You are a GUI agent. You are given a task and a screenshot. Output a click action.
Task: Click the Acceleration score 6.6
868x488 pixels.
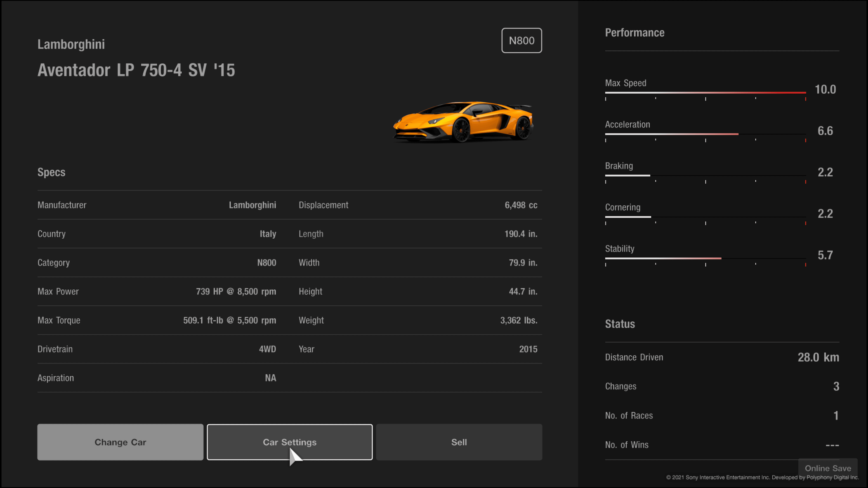pyautogui.click(x=825, y=131)
